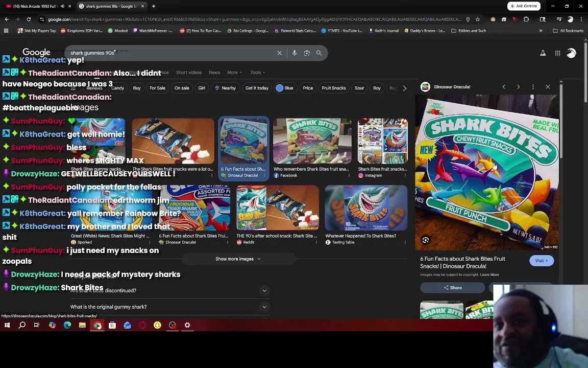Image resolution: width=588 pixels, height=368 pixels.
Task: Apply the Nearby filter chip
Action: tap(225, 88)
